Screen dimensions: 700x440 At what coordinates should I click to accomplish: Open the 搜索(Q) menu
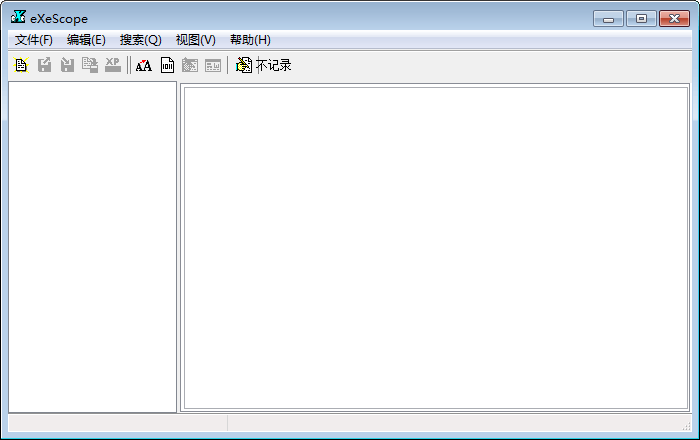click(x=141, y=40)
